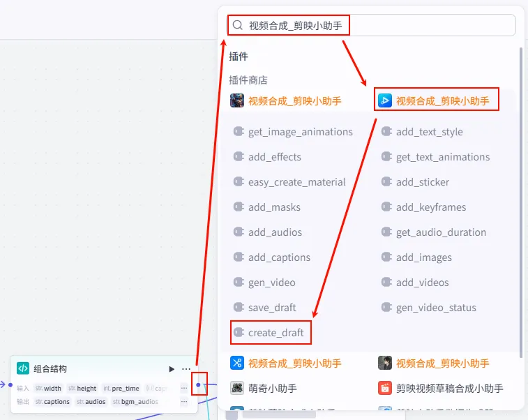Select add_videos tool
The height and width of the screenshot is (420, 528).
415,283
